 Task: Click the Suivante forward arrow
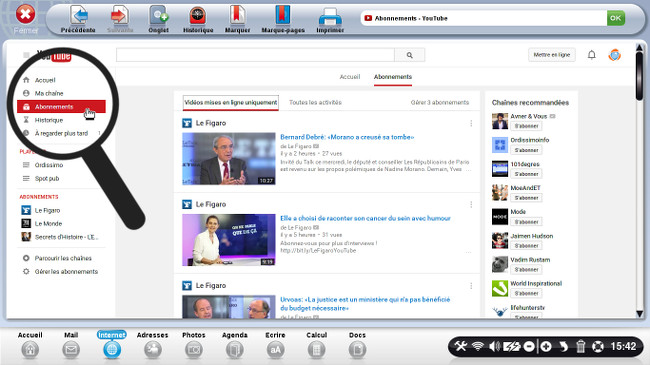[x=120, y=19]
